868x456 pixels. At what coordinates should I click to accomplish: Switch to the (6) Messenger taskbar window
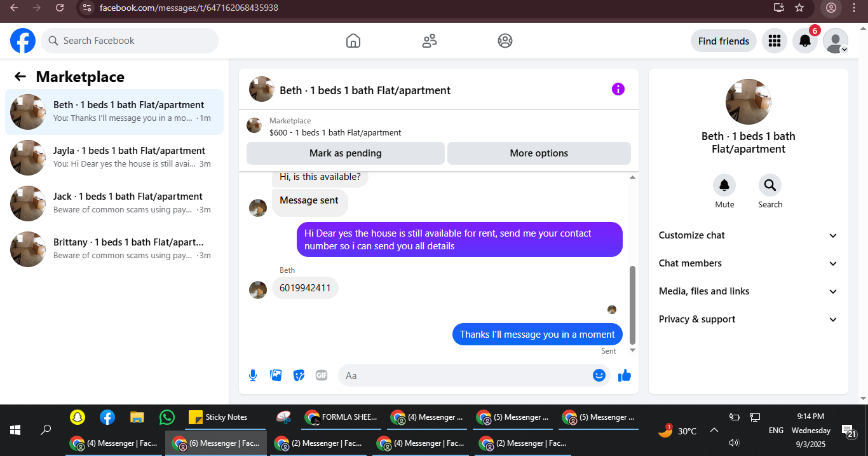[x=216, y=443]
